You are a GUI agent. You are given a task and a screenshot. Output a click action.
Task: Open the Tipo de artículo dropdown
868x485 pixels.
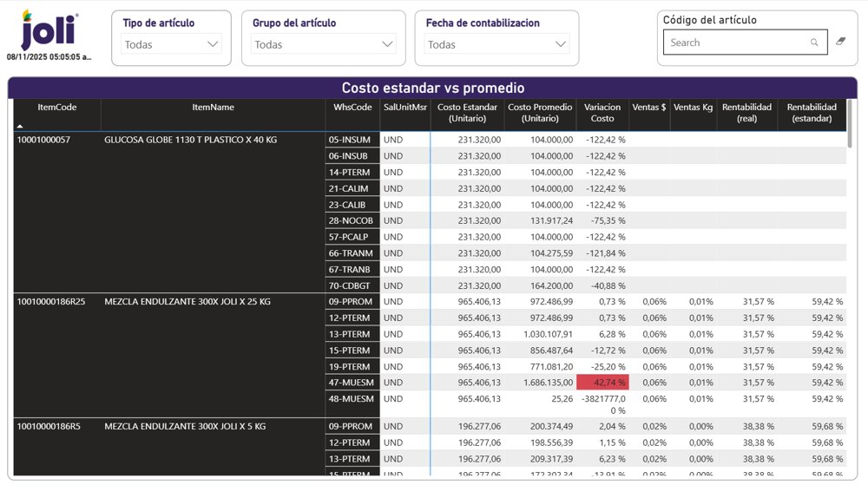coord(171,44)
